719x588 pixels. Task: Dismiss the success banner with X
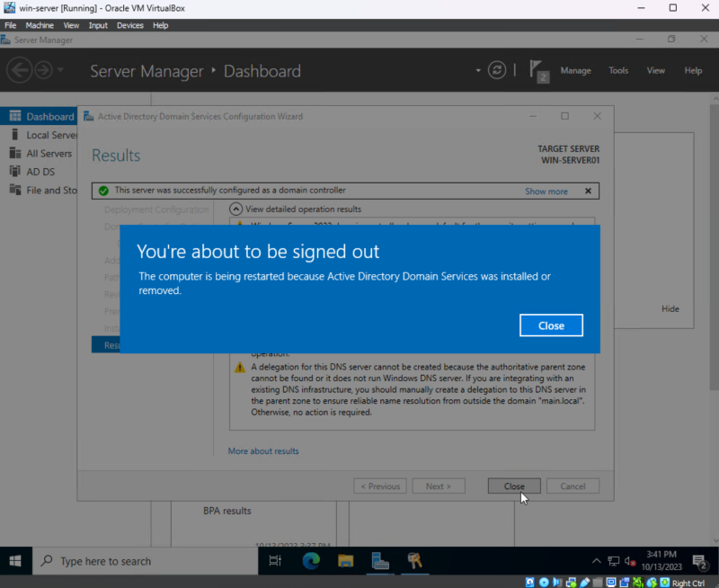pos(588,192)
